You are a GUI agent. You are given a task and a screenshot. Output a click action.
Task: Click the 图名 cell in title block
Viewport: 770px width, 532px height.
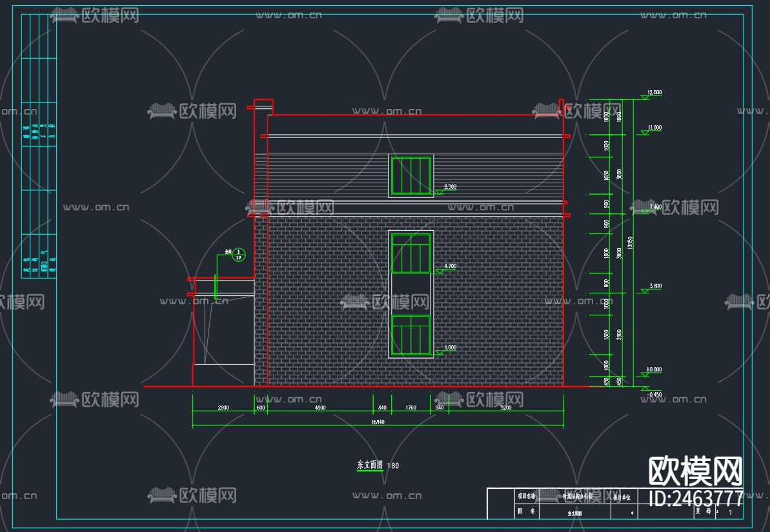(x=526, y=511)
